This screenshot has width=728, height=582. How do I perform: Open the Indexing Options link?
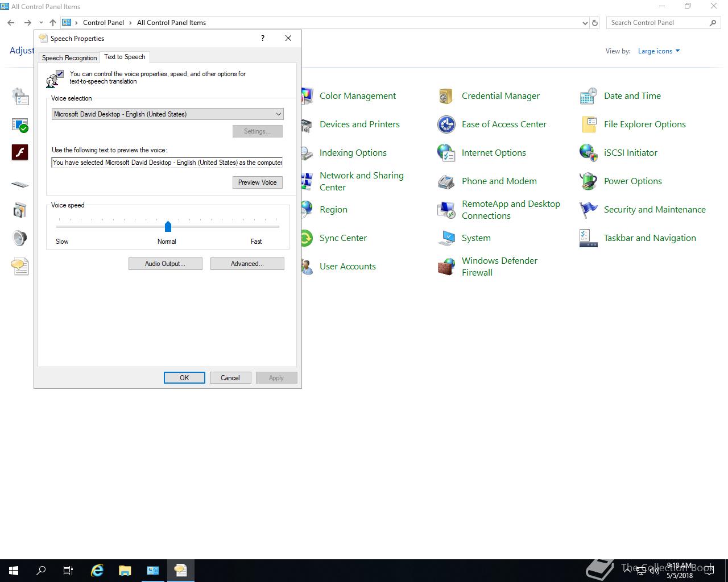click(x=353, y=153)
